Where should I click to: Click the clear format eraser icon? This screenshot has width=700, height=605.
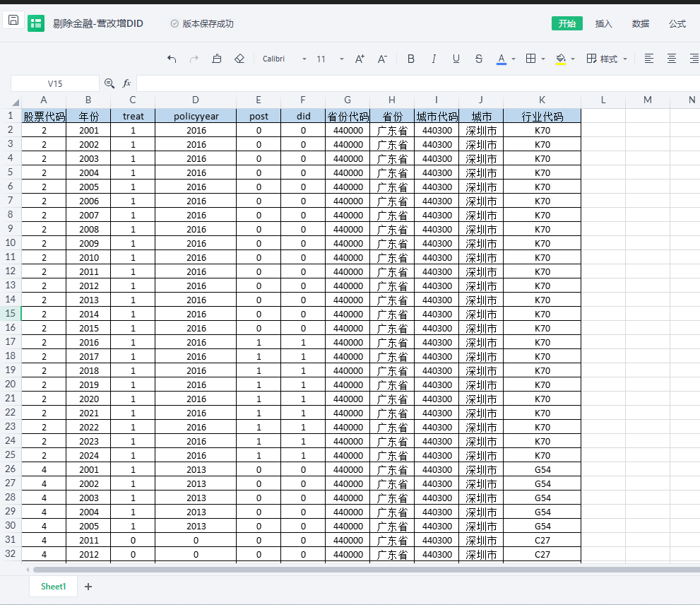(x=239, y=59)
